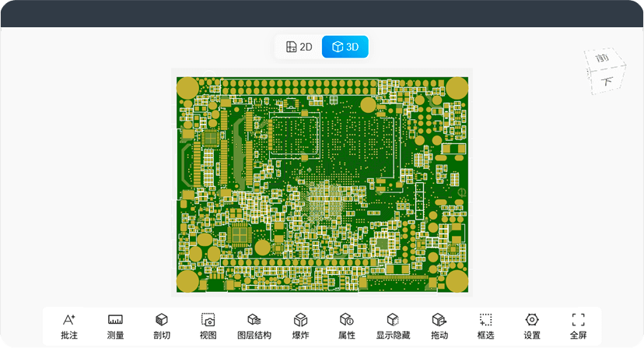The image size is (644, 348).
Task: Activate the 测量 measure tool
Action: (115, 325)
